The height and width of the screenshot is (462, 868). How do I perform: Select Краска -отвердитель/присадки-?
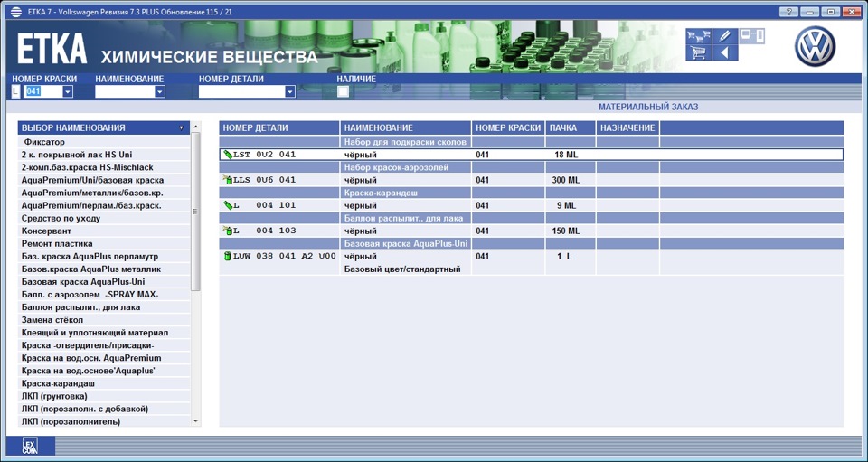click(104, 345)
